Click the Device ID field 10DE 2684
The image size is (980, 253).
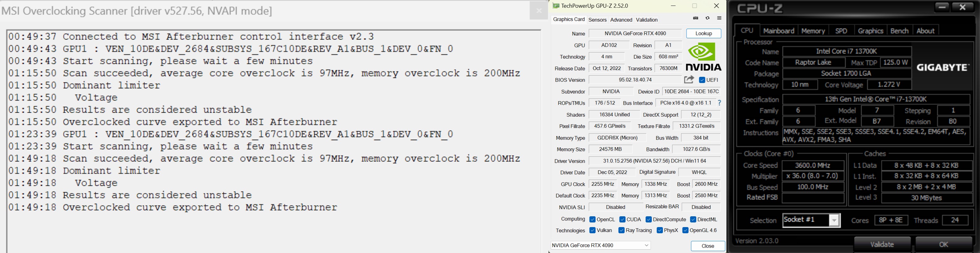691,92
